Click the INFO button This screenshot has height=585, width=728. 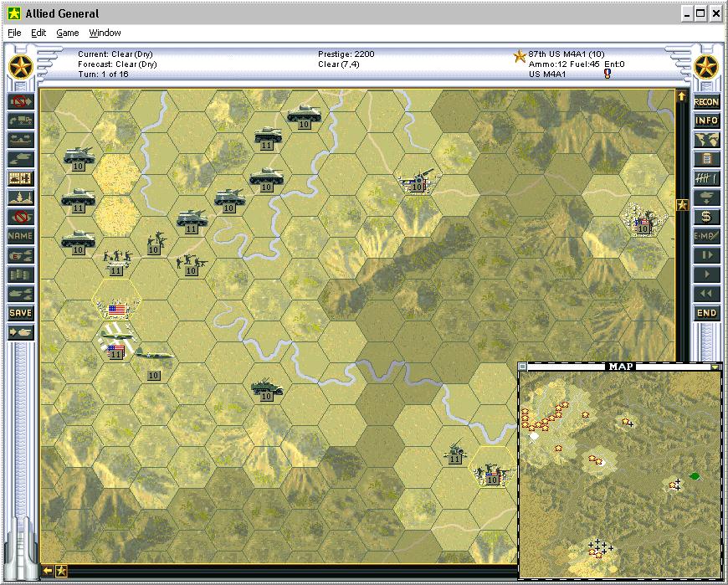706,121
